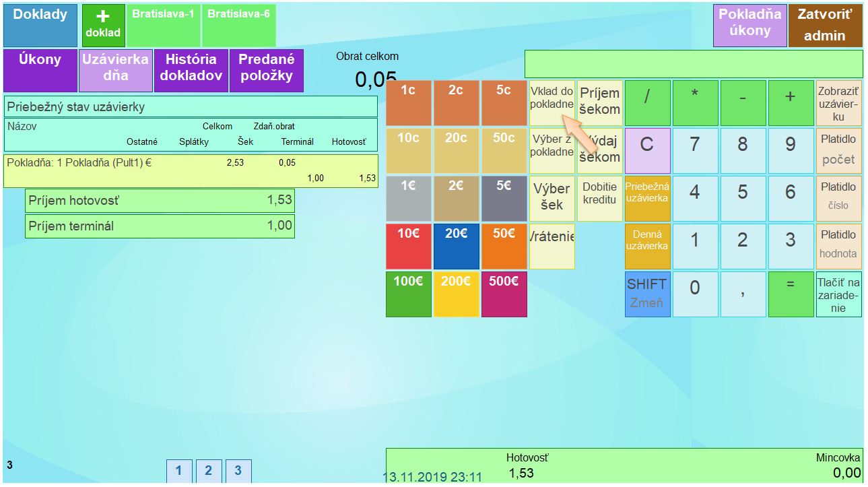Go to page 2 at bottom
Viewport: 868px width, 487px height.
tap(209, 471)
